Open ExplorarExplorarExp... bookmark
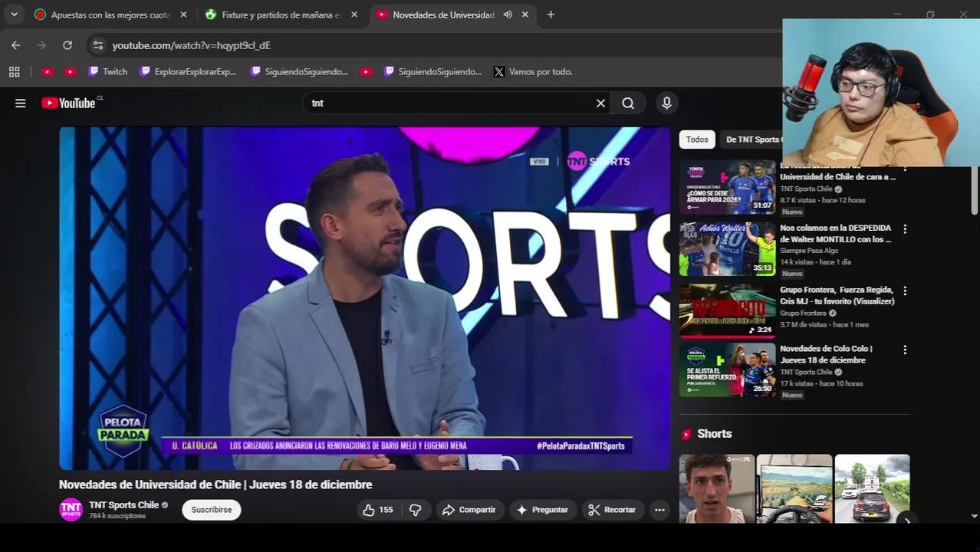The width and height of the screenshot is (980, 552). pos(188,71)
